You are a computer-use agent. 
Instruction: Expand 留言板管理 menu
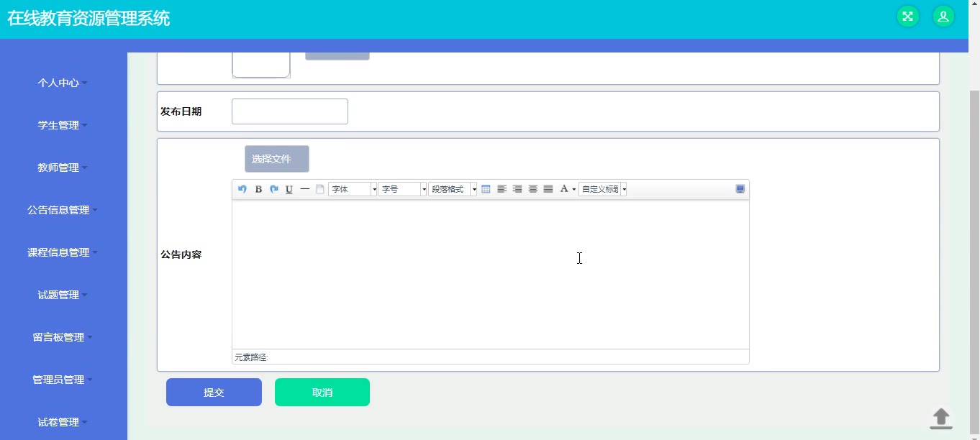pyautogui.click(x=63, y=337)
